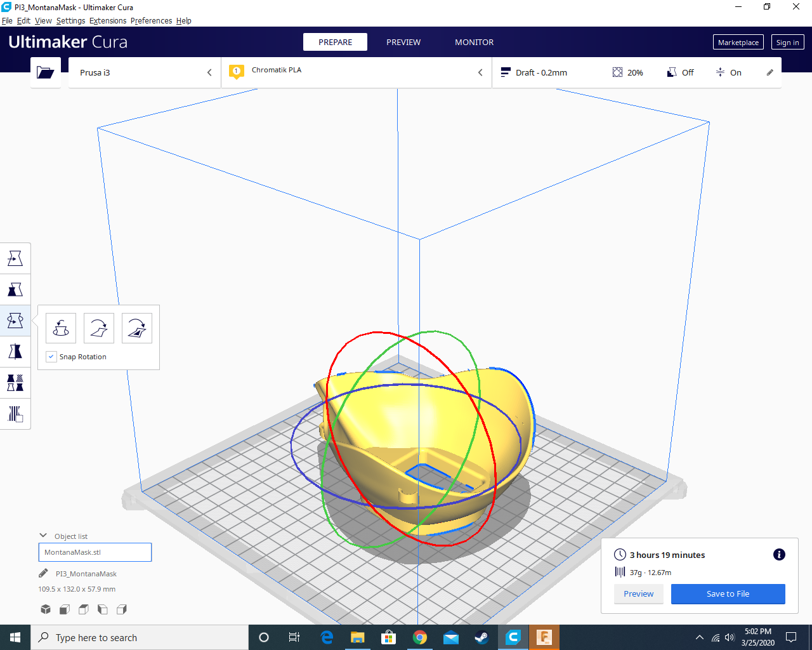Open Microsoft Edge from the taskbar
The image size is (812, 650).
pos(327,637)
